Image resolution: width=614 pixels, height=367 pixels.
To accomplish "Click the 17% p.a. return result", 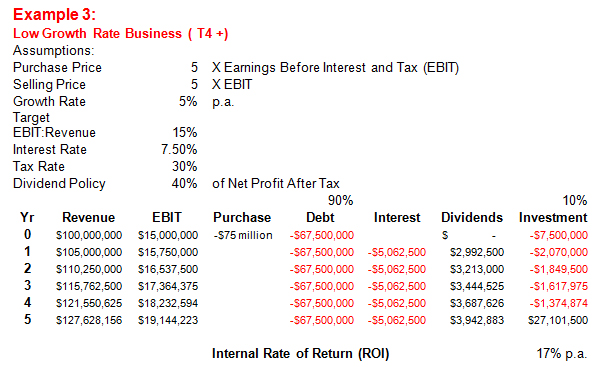I will [562, 354].
